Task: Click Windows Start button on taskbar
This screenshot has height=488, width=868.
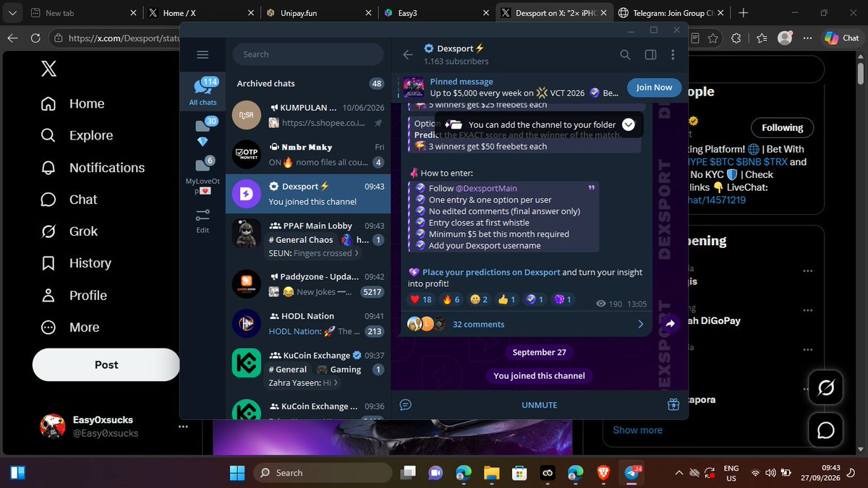Action: click(x=237, y=473)
